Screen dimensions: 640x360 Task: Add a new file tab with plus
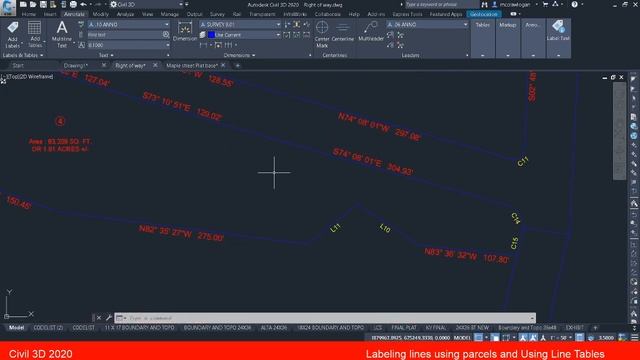click(x=238, y=65)
